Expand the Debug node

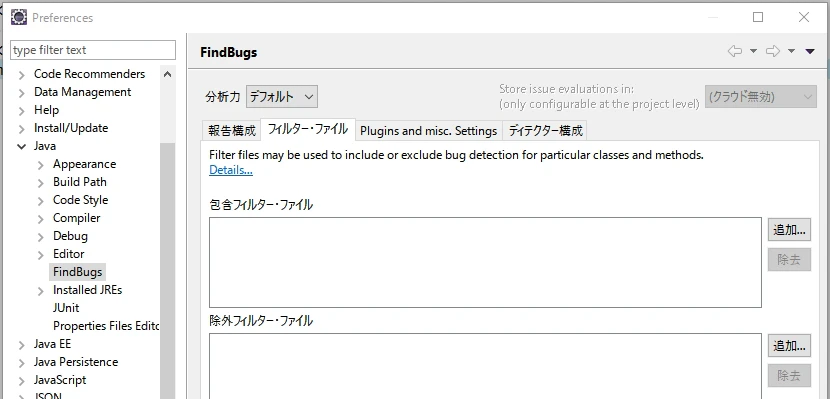point(41,237)
